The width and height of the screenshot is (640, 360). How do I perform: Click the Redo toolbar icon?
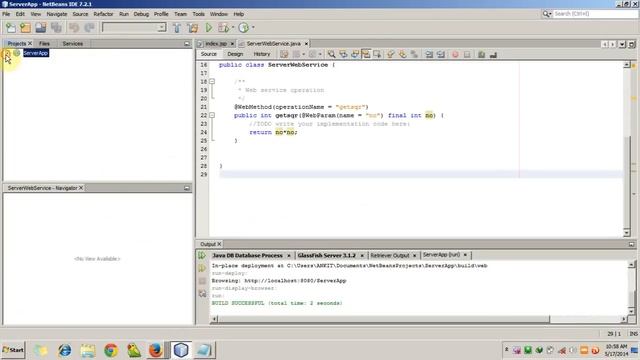click(89, 27)
